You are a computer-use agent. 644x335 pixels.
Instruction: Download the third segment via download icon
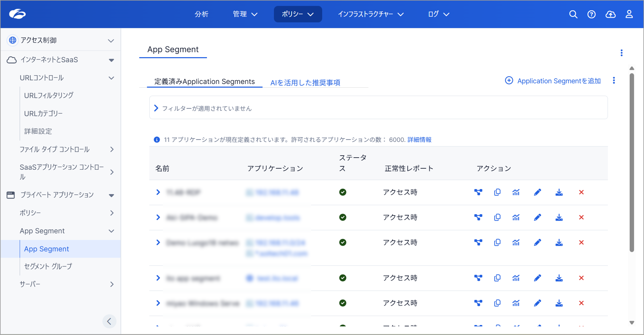559,242
